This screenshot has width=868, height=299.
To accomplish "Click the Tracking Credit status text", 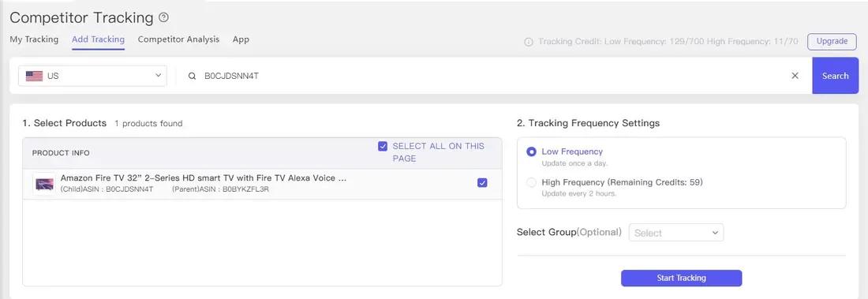I will coord(668,42).
